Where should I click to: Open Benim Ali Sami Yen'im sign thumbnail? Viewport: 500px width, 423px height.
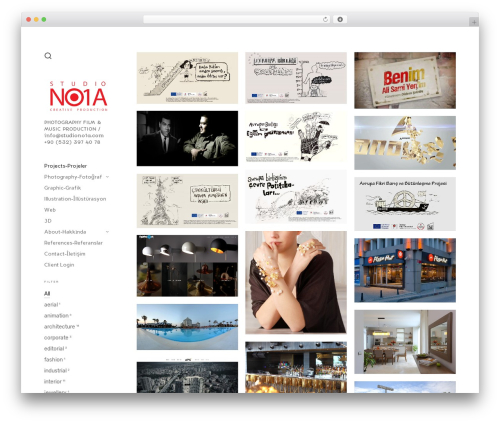pos(405,80)
